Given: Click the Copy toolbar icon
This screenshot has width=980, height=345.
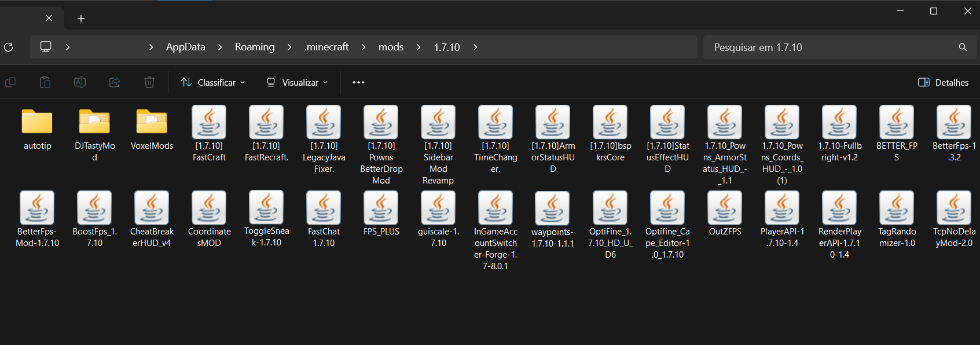Looking at the screenshot, I should click(x=10, y=82).
